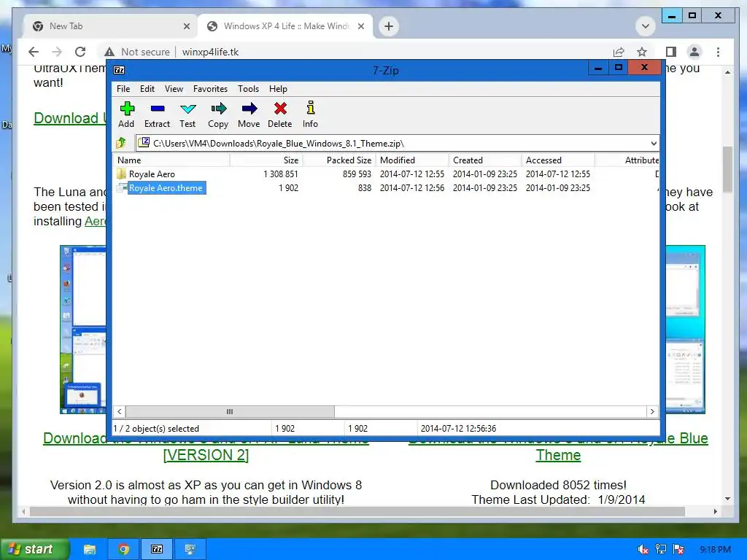The width and height of the screenshot is (747, 560).
Task: Click the Not secure warning icon
Action: pyautogui.click(x=109, y=52)
